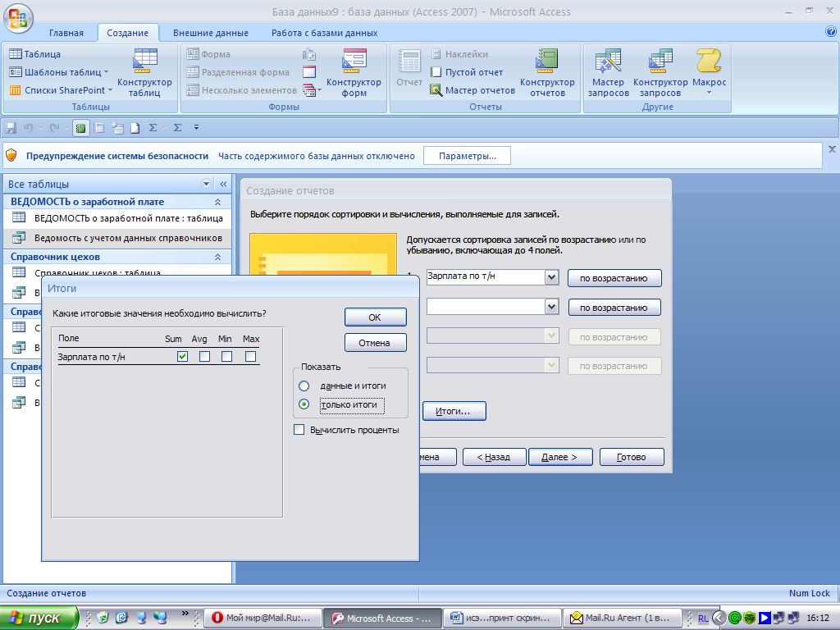The image size is (840, 630).
Task: Check the Max box for Зарплата по т/н
Action: [250, 356]
